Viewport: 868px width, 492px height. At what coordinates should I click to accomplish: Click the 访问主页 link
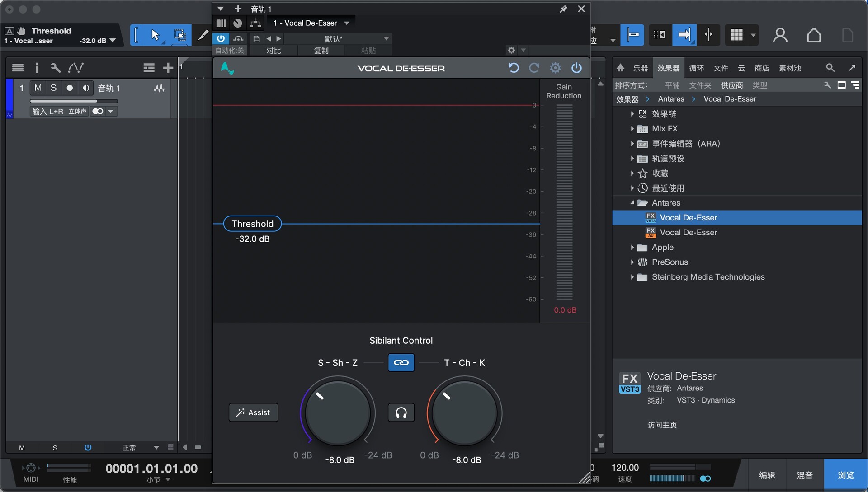click(662, 425)
